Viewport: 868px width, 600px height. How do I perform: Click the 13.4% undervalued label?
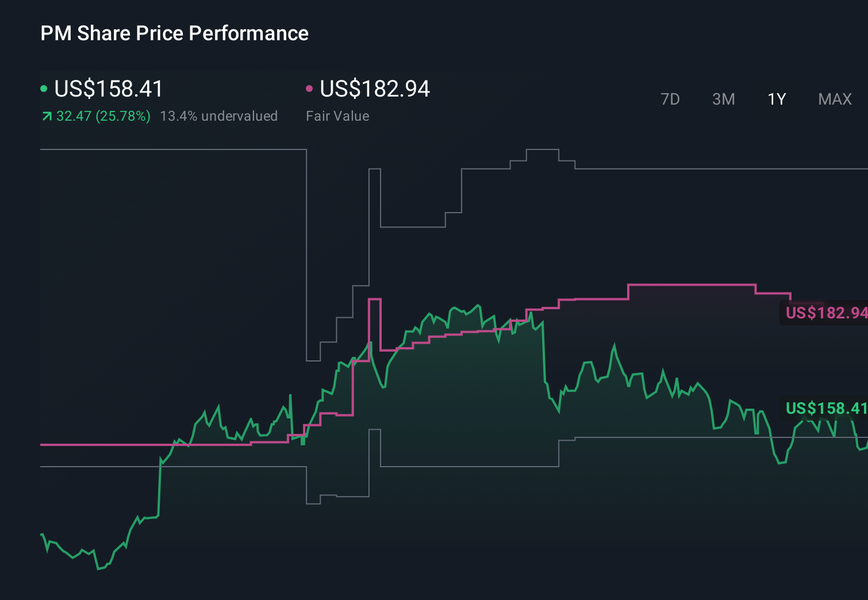[220, 116]
